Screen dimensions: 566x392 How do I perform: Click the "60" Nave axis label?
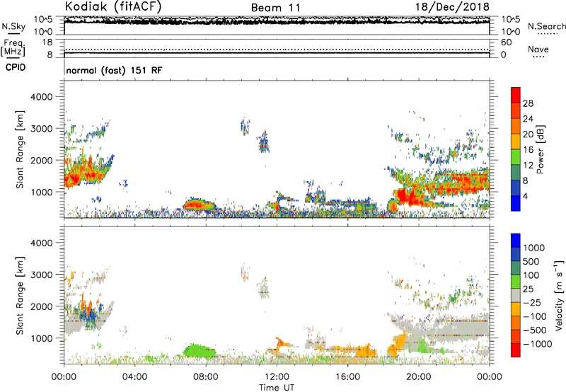click(x=506, y=42)
